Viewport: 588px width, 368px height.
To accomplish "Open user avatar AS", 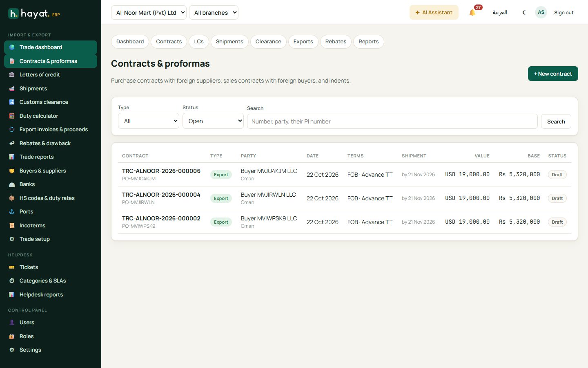I will pyautogui.click(x=541, y=12).
